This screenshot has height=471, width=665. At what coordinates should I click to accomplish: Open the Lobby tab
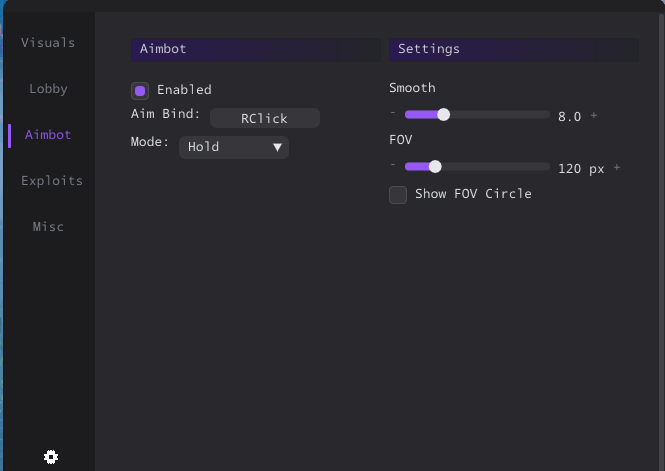48,89
